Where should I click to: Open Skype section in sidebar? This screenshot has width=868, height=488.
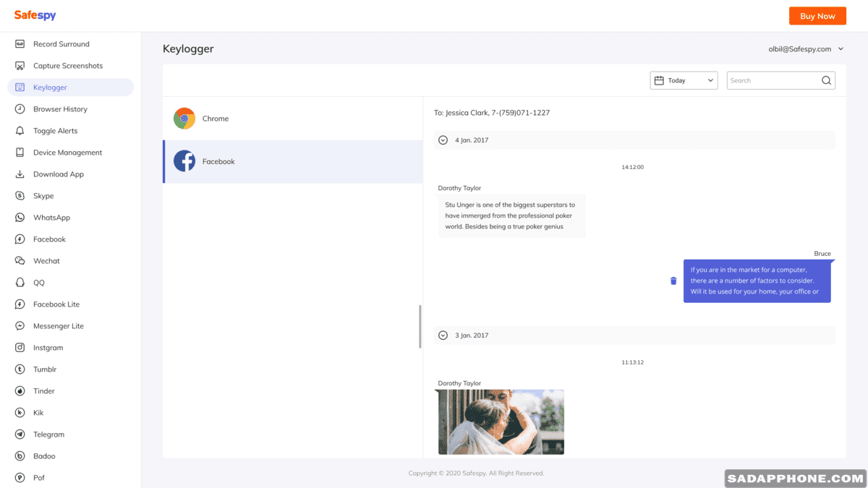(x=43, y=196)
